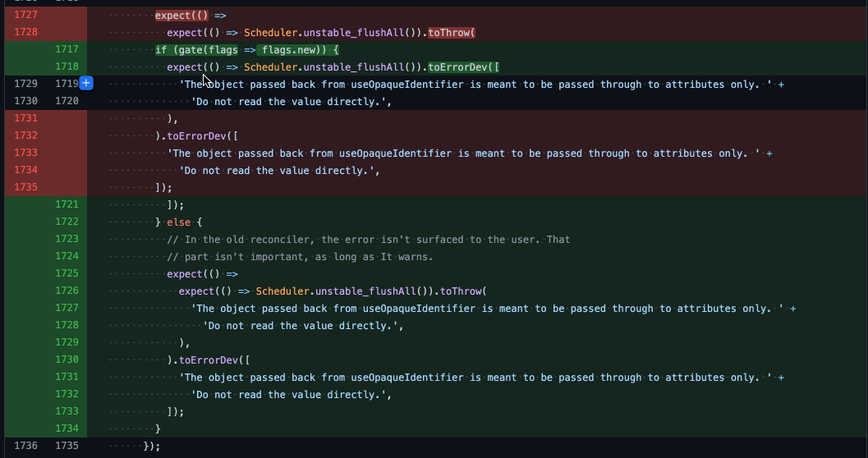Click added line number 1726

coord(67,291)
